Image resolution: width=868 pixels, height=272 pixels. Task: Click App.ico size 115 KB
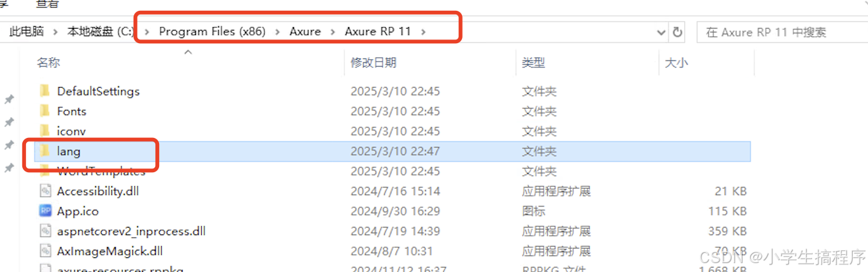coord(727,211)
